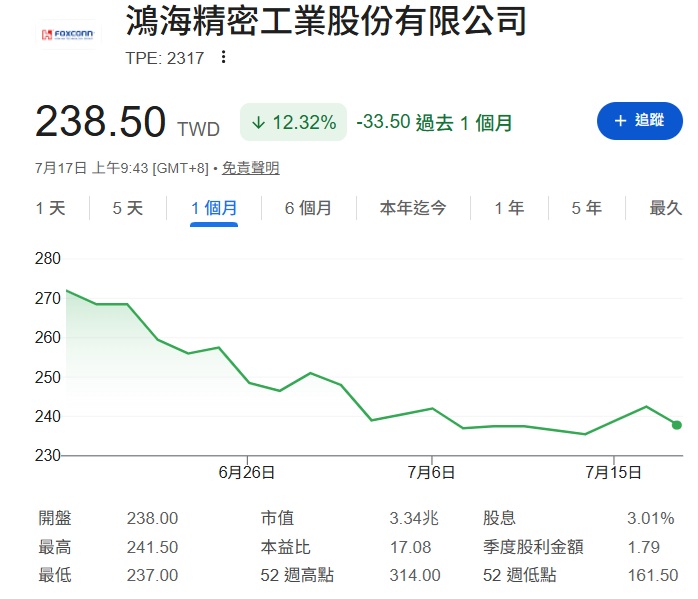Switch to the 5 年 range tab
698x599 pixels.
[587, 208]
